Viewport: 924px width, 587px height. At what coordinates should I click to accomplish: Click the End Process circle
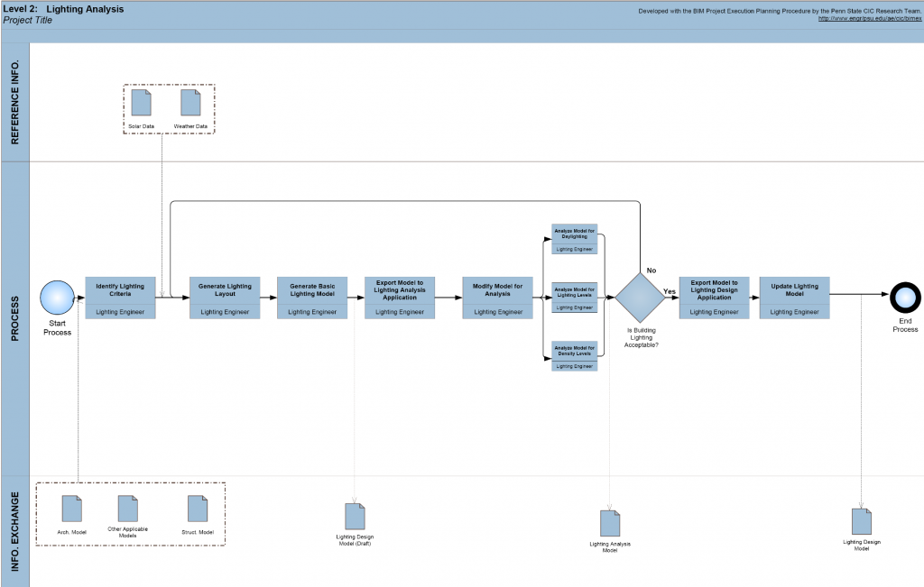[x=904, y=297]
